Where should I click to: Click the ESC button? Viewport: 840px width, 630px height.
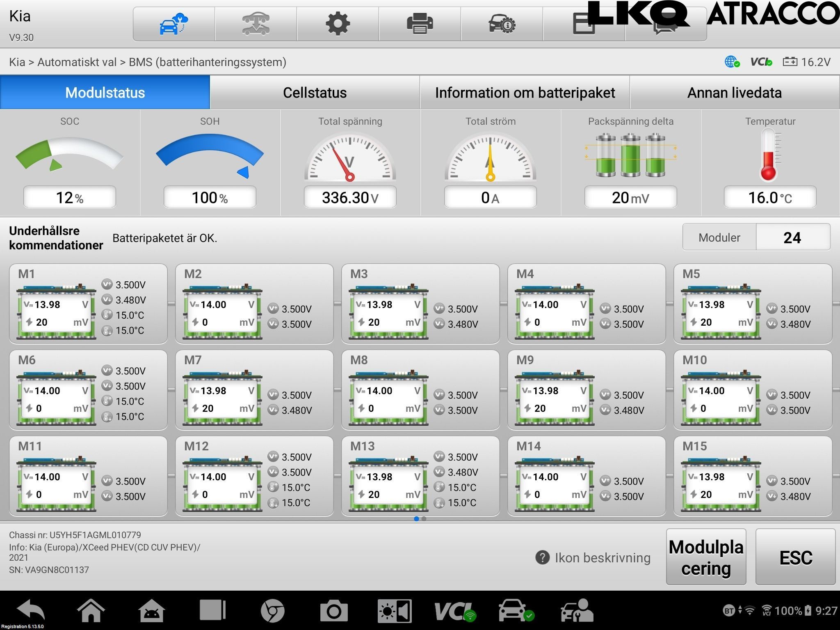tap(795, 557)
